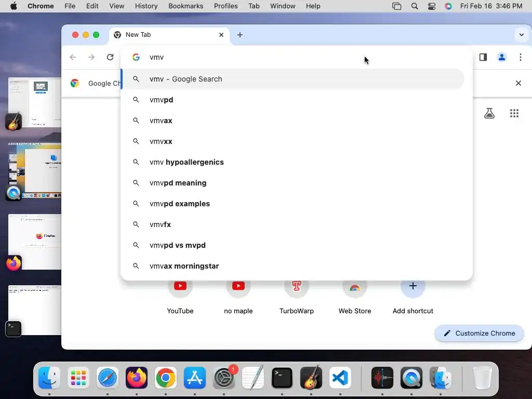The width and height of the screenshot is (532, 399).
Task: Click the date and time in menu bar
Action: click(x=491, y=6)
